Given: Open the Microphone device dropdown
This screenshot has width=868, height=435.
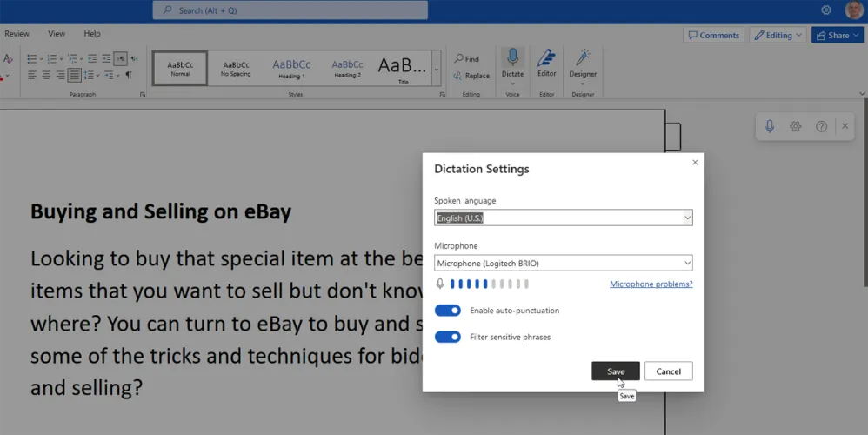Looking at the screenshot, I should (564, 263).
